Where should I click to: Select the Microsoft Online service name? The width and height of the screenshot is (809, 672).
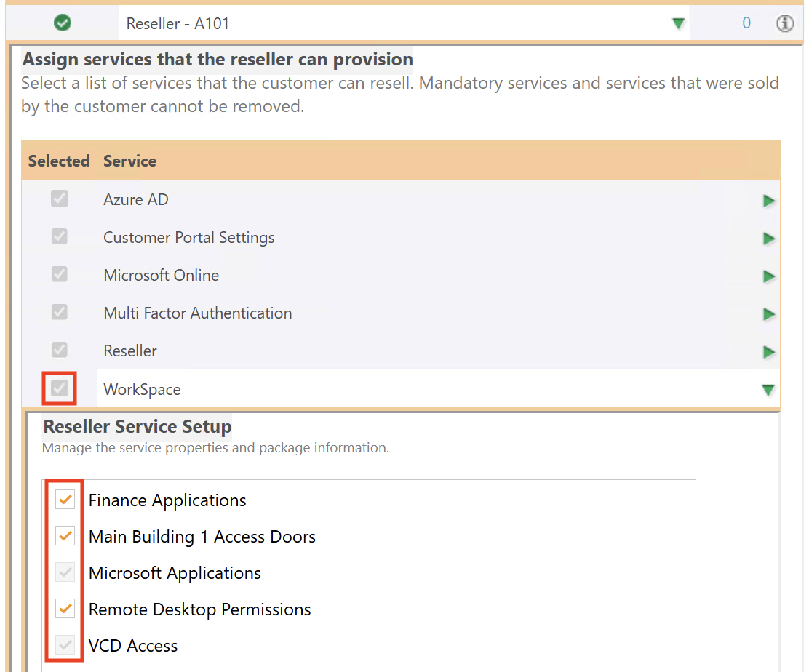pyautogui.click(x=161, y=276)
